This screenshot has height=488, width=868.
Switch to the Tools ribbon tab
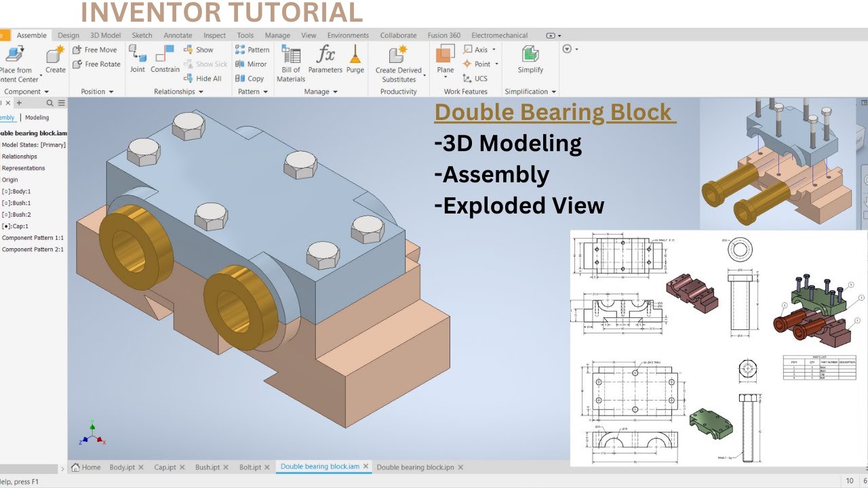245,35
